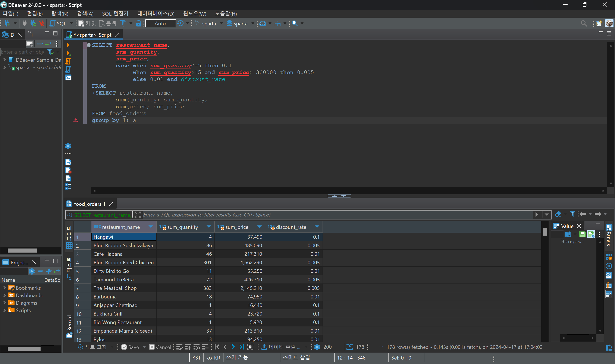Viewport: 615px width, 364px height.
Task: Open the sum_quantity column filter dropdown
Action: 209,227
